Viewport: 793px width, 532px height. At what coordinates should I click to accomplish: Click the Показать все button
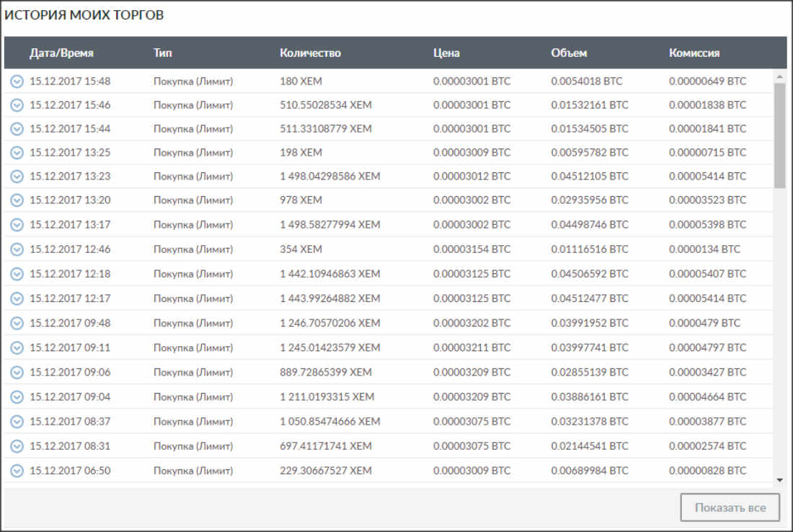(730, 507)
